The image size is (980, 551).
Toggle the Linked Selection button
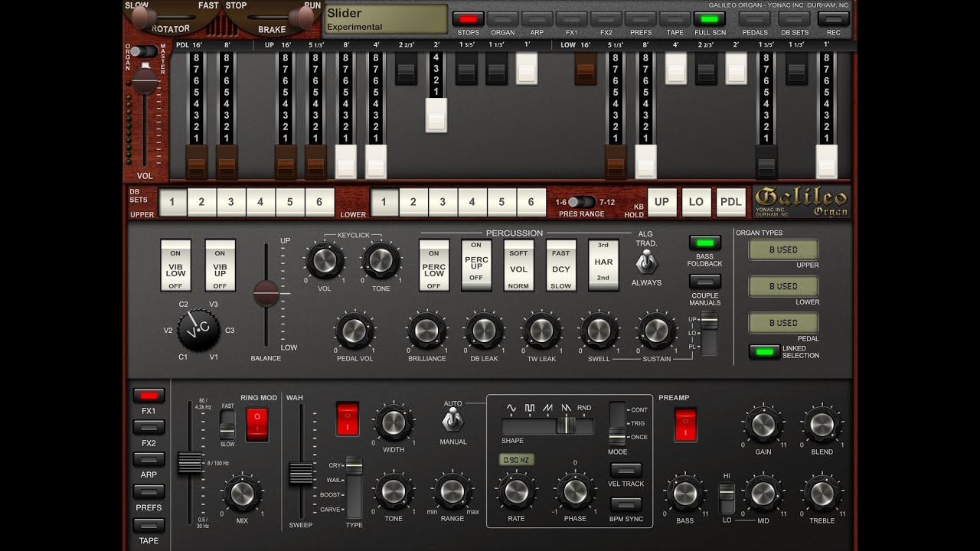pyautogui.click(x=763, y=352)
